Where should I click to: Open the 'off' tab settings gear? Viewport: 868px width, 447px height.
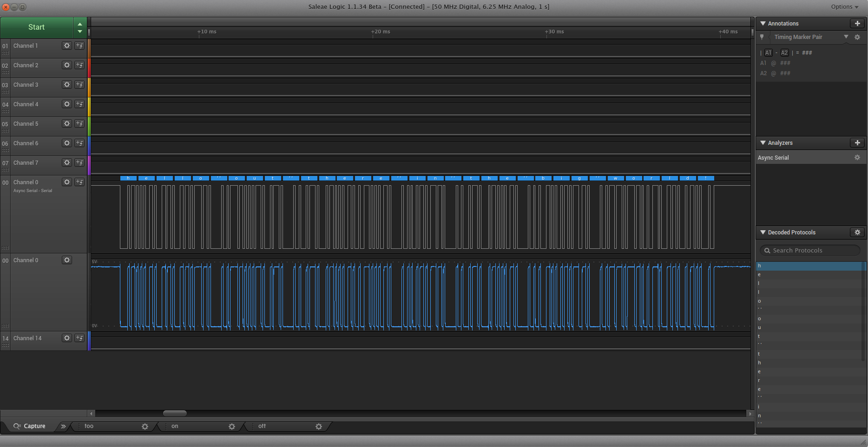pos(319,427)
